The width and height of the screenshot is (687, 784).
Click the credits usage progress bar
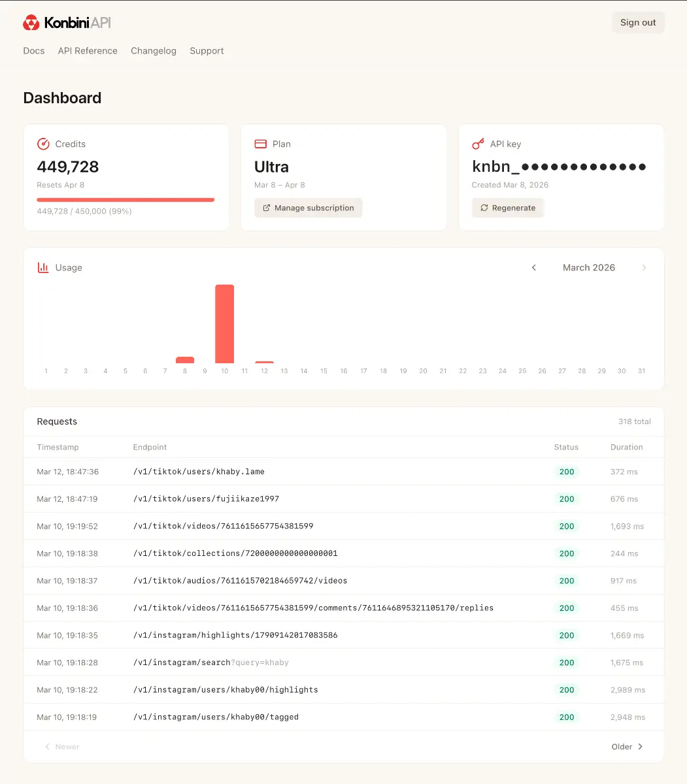[x=126, y=200]
